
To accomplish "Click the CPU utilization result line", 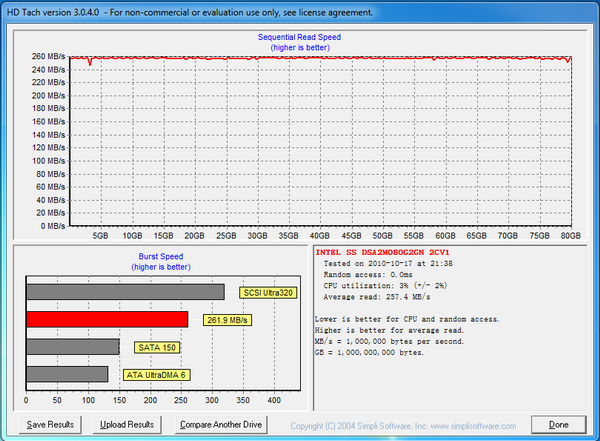I will 387,286.
